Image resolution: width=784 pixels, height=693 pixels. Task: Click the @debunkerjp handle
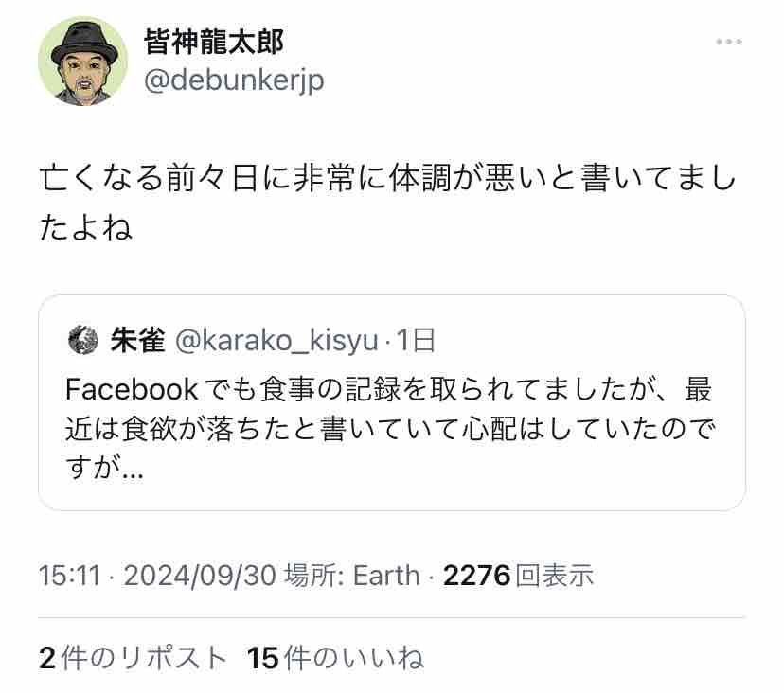(233, 80)
